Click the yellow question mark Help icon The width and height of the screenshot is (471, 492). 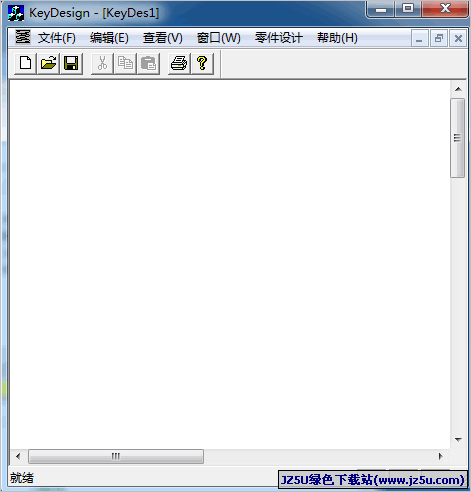tap(202, 63)
